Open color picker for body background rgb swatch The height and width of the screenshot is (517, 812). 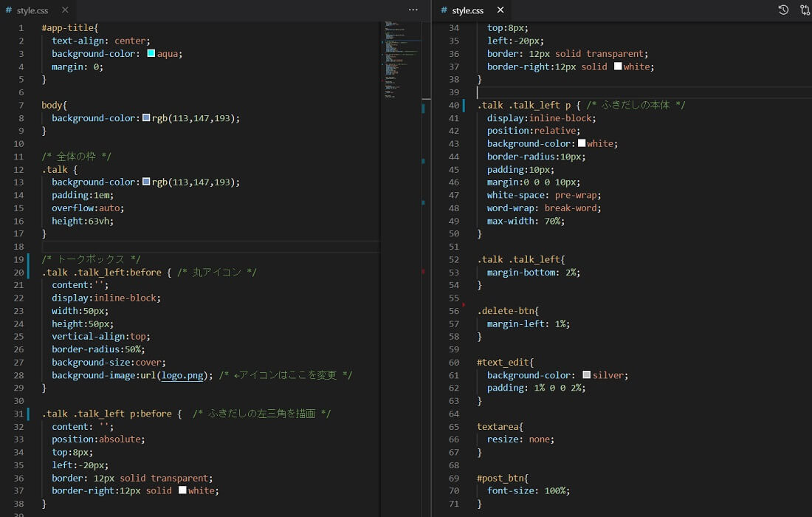(146, 118)
